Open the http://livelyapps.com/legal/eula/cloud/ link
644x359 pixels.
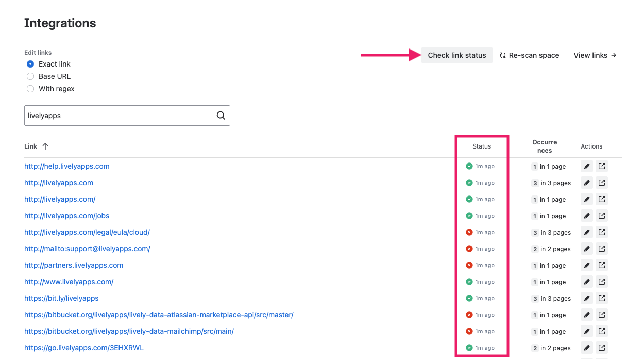point(87,232)
